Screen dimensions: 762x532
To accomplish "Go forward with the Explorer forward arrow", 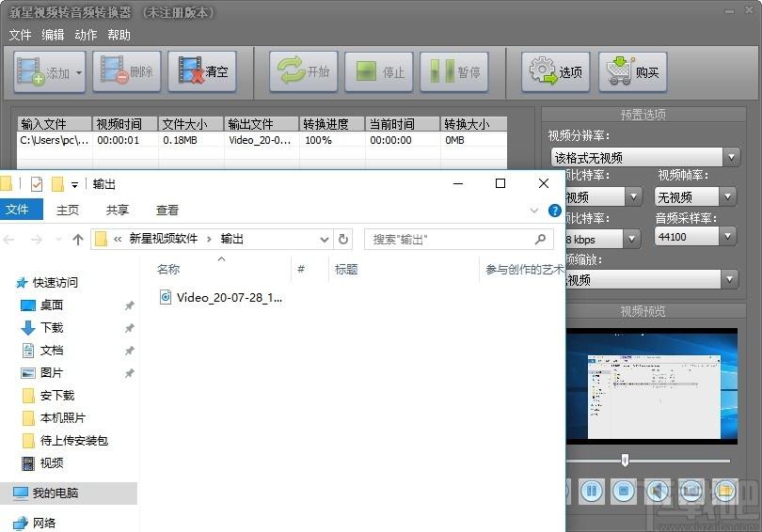I will tap(37, 240).
